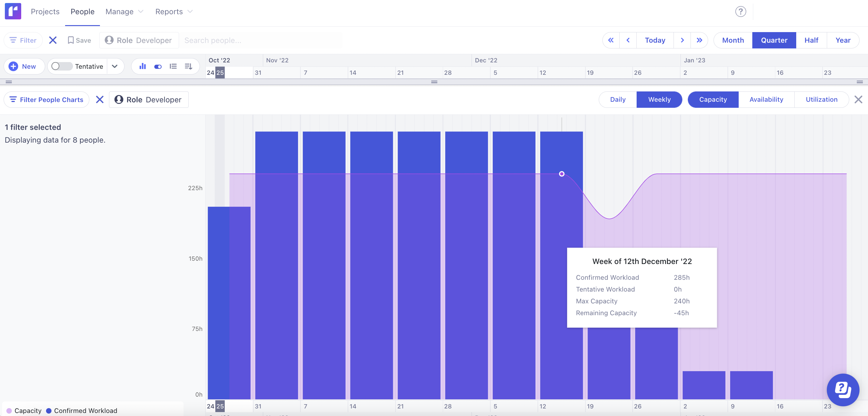Switch to the Projects tab
Image resolution: width=868 pixels, height=416 pixels.
(45, 12)
